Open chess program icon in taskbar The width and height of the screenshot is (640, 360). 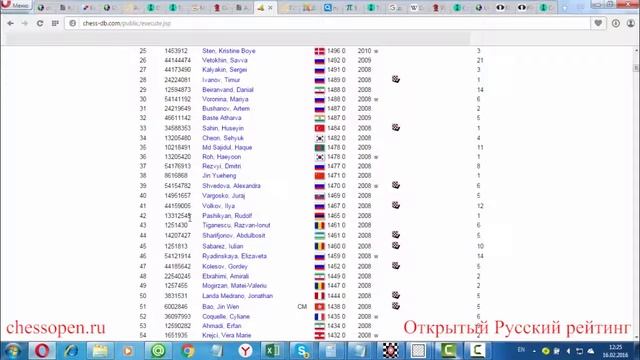pyautogui.click(x=391, y=351)
